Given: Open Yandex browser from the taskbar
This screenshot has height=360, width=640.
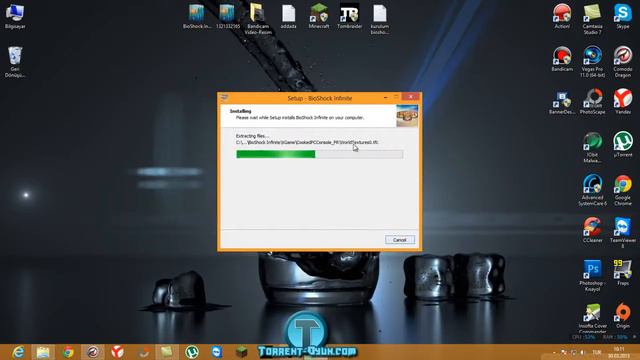Looking at the screenshot, I should click(118, 352).
